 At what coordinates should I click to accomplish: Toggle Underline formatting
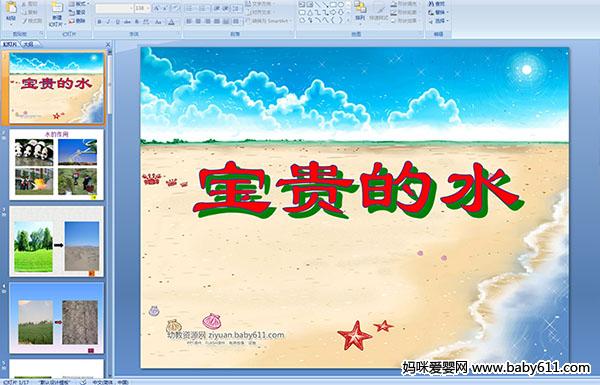pyautogui.click(x=117, y=22)
